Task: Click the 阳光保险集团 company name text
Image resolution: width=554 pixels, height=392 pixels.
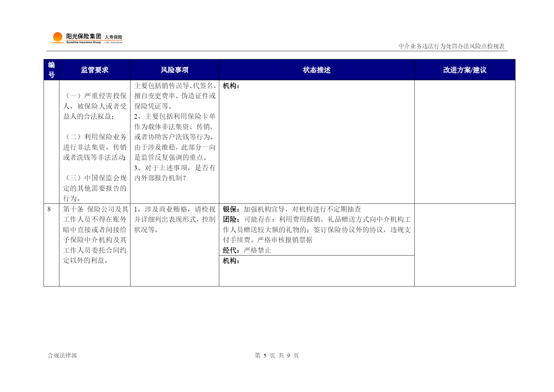Action: click(83, 36)
